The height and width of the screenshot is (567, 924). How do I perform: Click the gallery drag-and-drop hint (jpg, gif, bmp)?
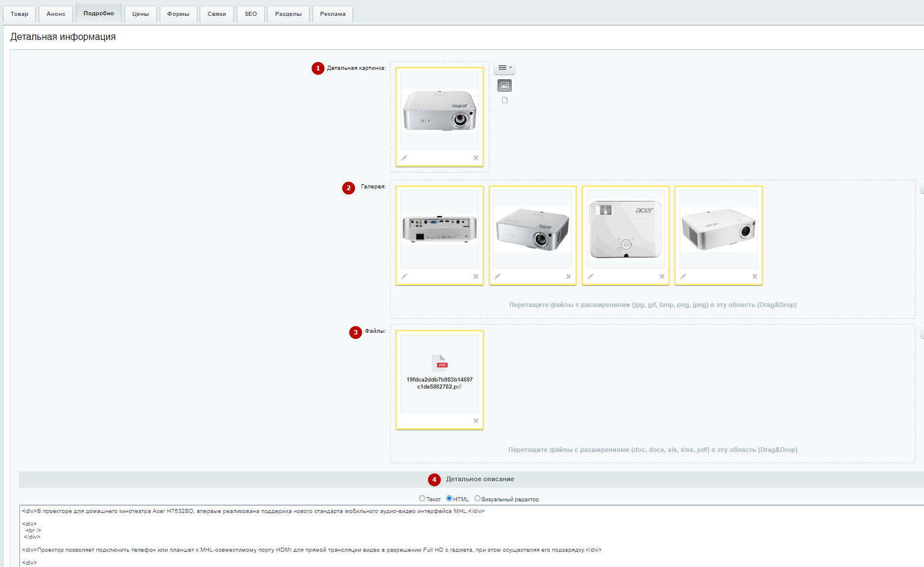coord(653,305)
